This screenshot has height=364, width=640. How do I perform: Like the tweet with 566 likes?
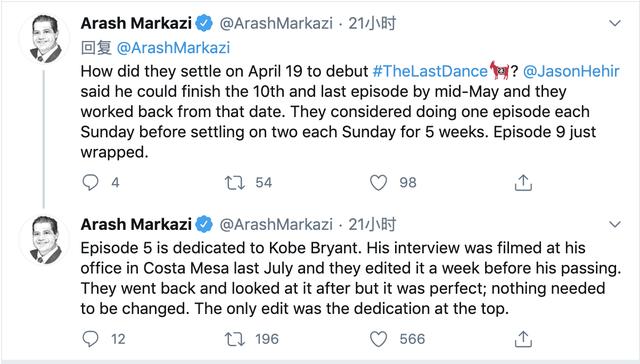click(378, 339)
